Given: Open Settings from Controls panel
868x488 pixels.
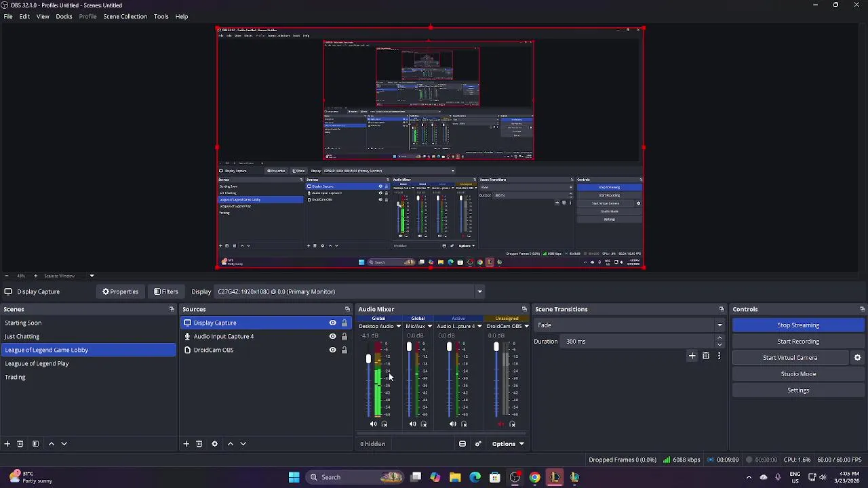Looking at the screenshot, I should pyautogui.click(x=798, y=390).
